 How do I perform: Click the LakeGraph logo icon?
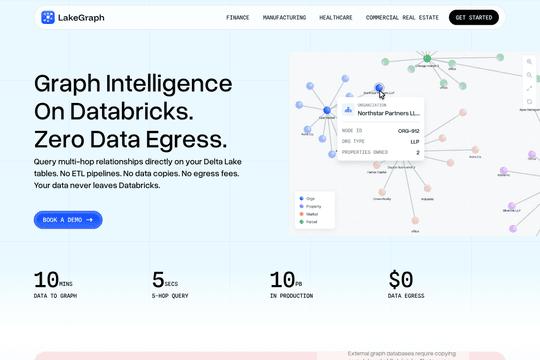[48, 17]
